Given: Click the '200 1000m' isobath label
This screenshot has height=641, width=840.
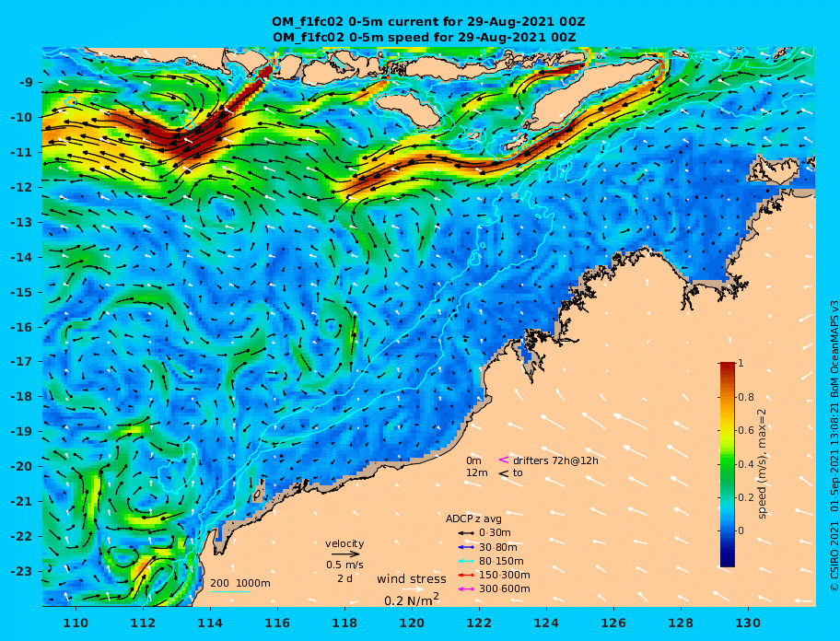Looking at the screenshot, I should point(240,583).
